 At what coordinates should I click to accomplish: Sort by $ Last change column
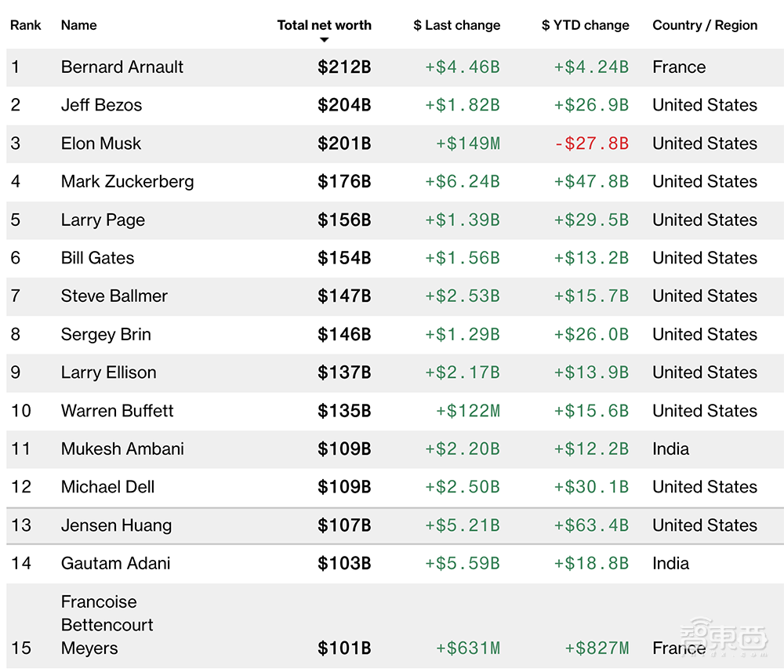(456, 25)
